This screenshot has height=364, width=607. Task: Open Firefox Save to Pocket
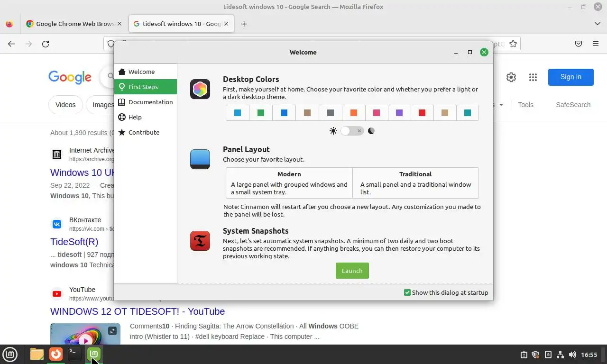click(x=579, y=44)
